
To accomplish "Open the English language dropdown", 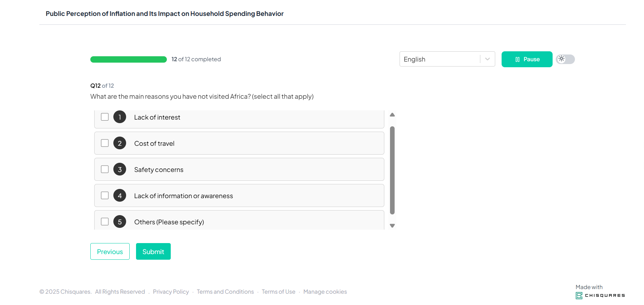I will click(x=439, y=59).
